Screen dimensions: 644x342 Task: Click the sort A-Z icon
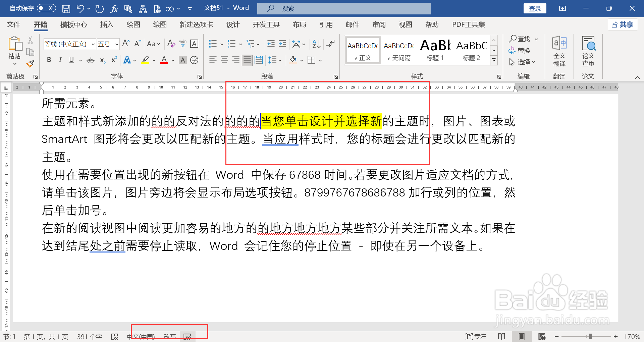316,44
